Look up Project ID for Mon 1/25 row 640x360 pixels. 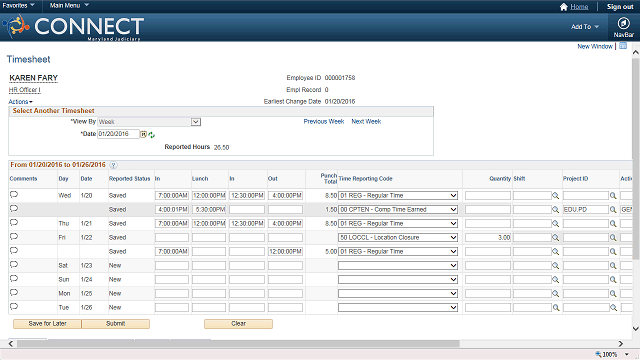[x=613, y=293]
